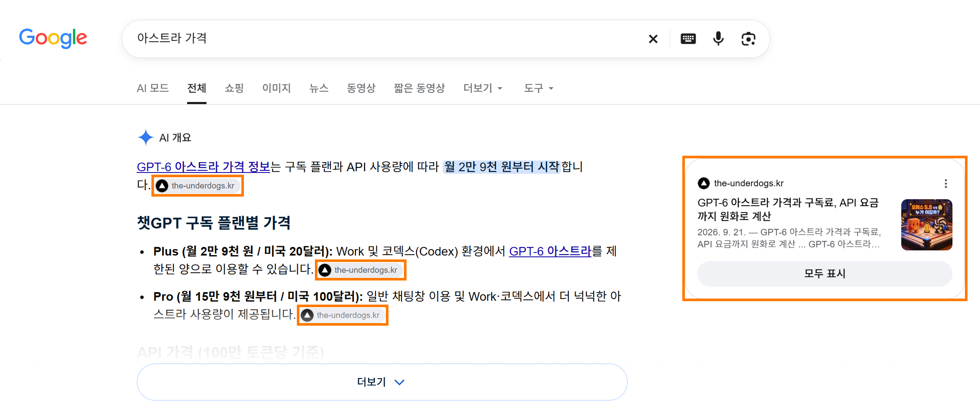This screenshot has width=980, height=410.
Task: Click the 모두 표시 button
Action: coord(825,274)
